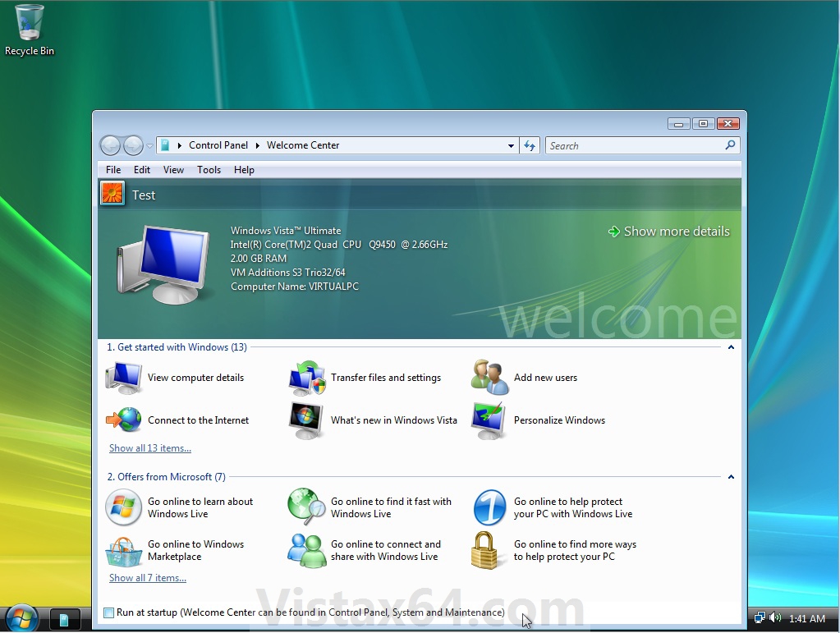Click the Refresh button beside the address bar
840x633 pixels.
click(x=530, y=145)
